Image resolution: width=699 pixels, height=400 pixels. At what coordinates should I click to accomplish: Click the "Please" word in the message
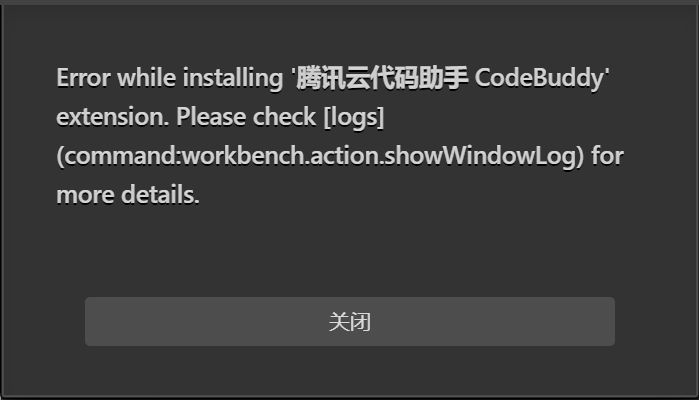pos(211,117)
